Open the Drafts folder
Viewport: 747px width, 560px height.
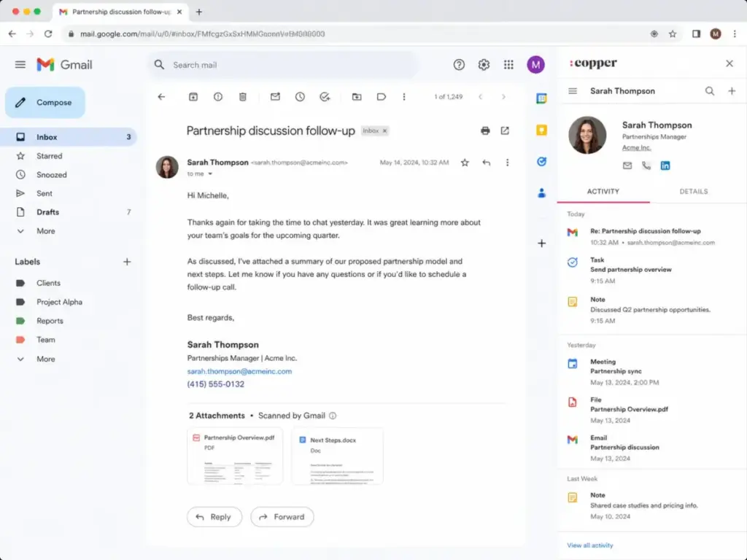(x=47, y=212)
